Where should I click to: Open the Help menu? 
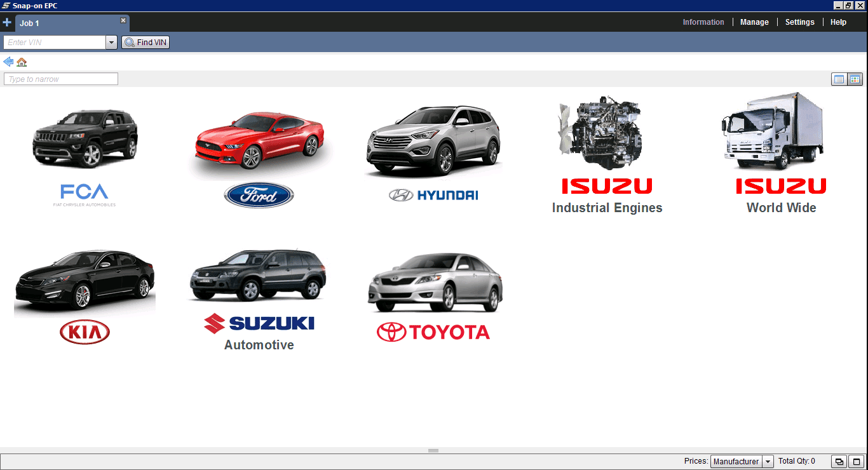838,22
